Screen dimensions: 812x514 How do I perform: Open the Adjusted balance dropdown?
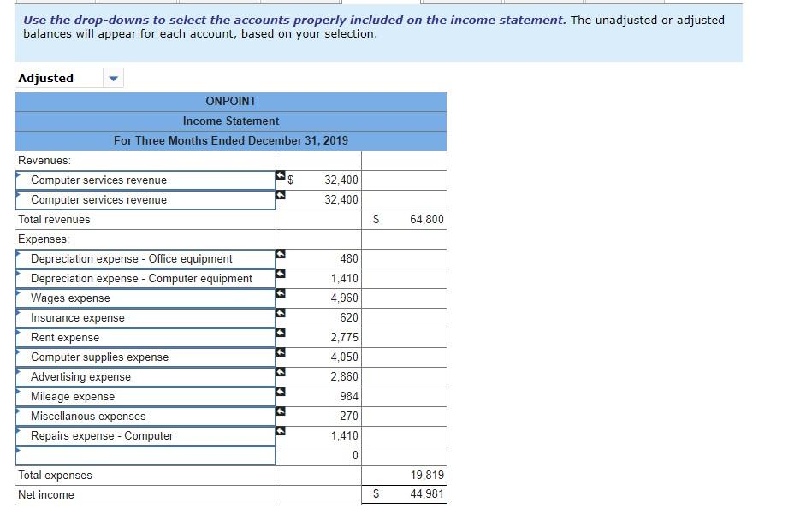point(112,78)
